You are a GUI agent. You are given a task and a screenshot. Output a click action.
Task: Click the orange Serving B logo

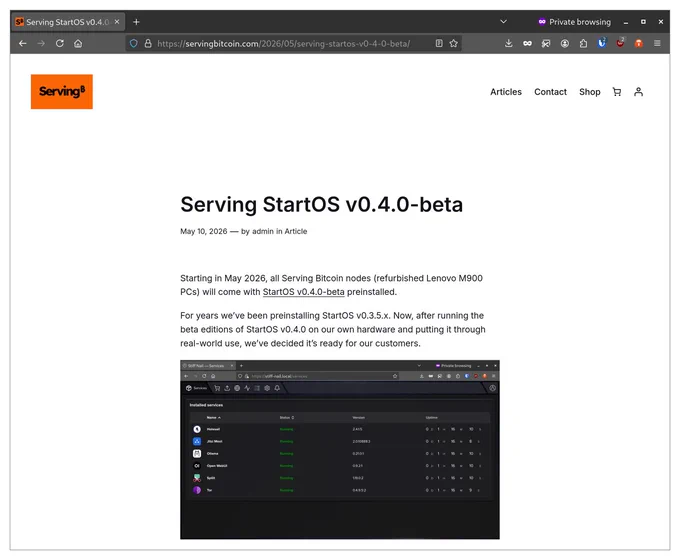[62, 92]
